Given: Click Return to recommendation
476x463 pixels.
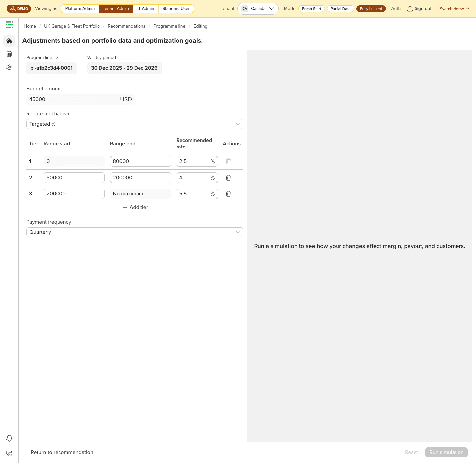Looking at the screenshot, I should 62,452.
